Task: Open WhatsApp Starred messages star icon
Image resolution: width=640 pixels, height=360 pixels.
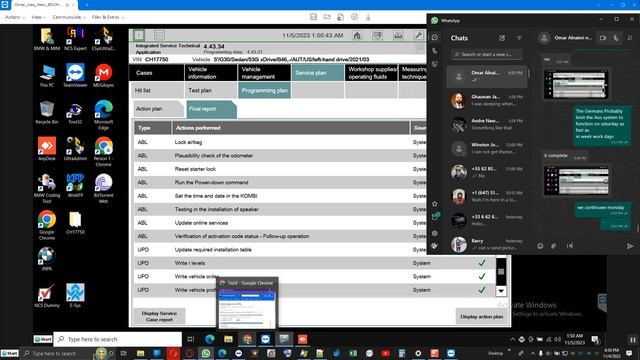Action: tap(435, 204)
